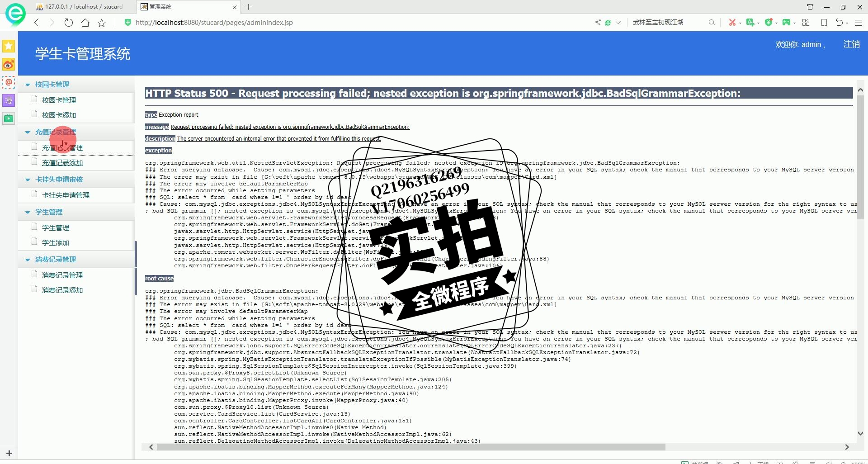Open the purple comics icon in sidebar
The image size is (868, 464).
[9, 100]
